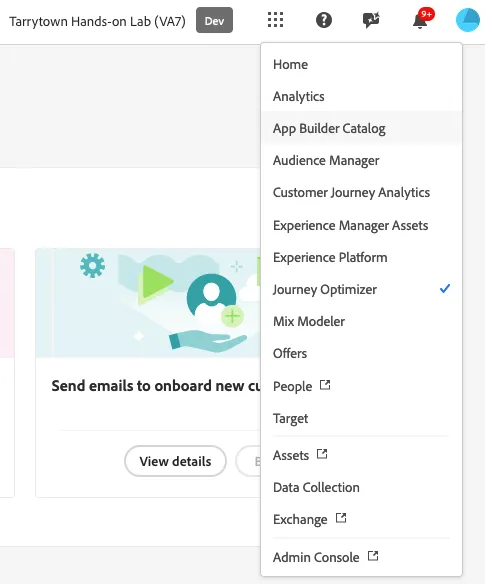This screenshot has height=584, width=485.
Task: Click the onboarding emails card illustration
Action: [x=148, y=303]
